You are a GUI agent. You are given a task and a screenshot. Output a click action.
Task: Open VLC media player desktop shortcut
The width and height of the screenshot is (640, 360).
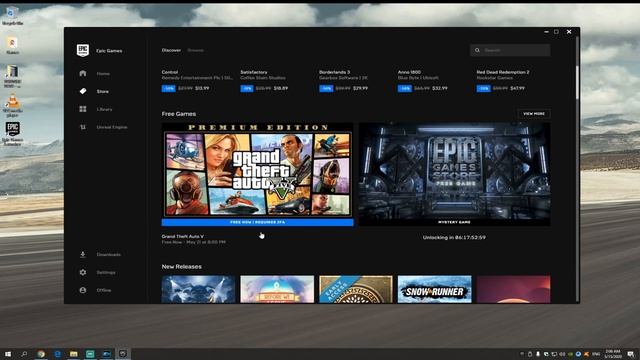(x=12, y=105)
